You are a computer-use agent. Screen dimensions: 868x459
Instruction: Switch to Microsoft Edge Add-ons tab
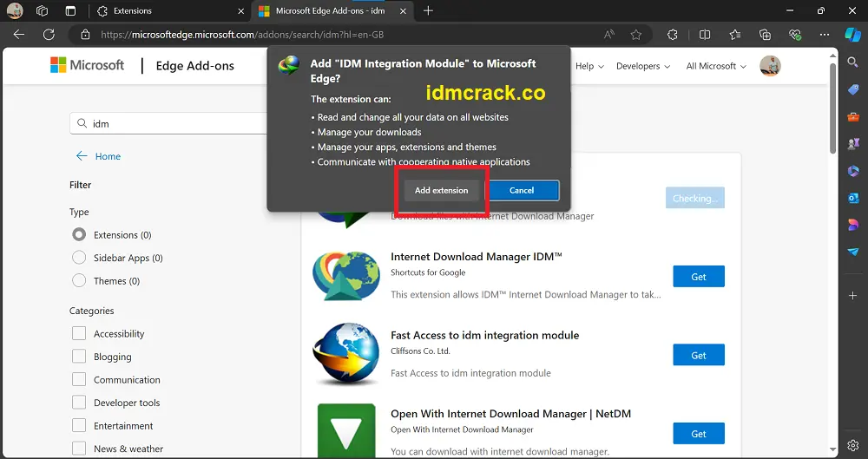(331, 11)
